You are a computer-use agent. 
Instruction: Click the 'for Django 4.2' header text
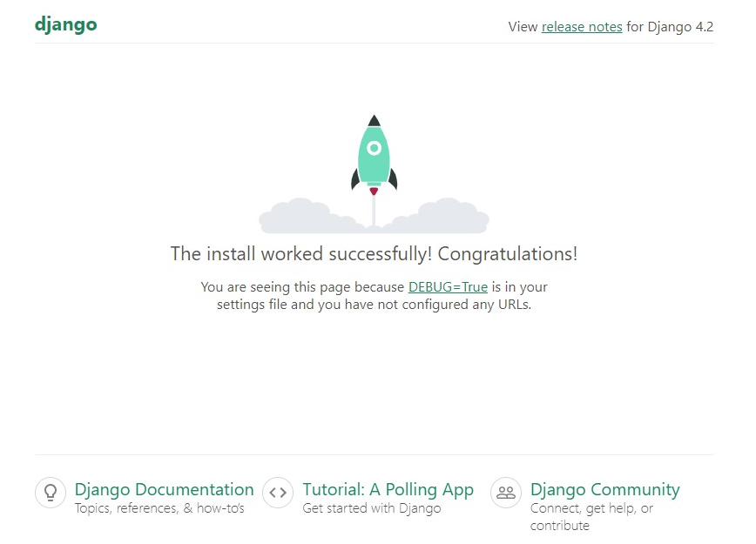point(670,27)
